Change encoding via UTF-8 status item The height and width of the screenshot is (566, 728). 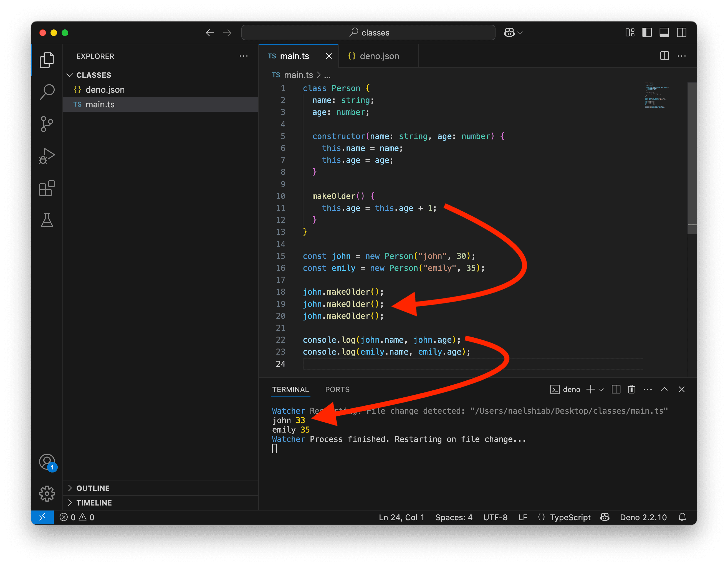(x=495, y=517)
